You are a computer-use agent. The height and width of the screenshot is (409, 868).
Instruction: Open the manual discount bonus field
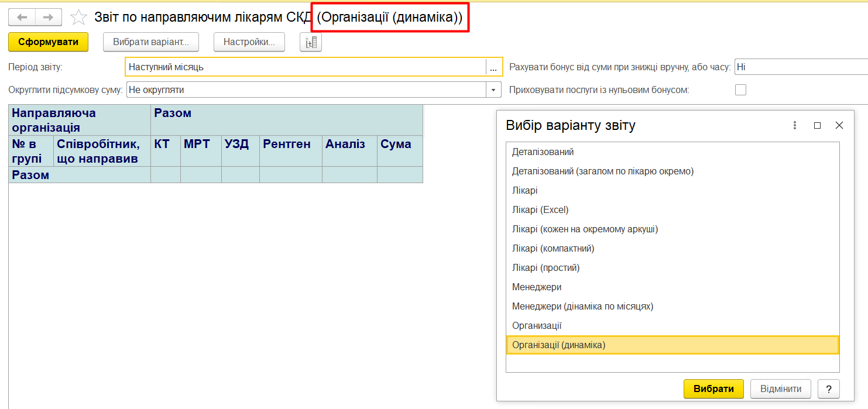point(801,67)
